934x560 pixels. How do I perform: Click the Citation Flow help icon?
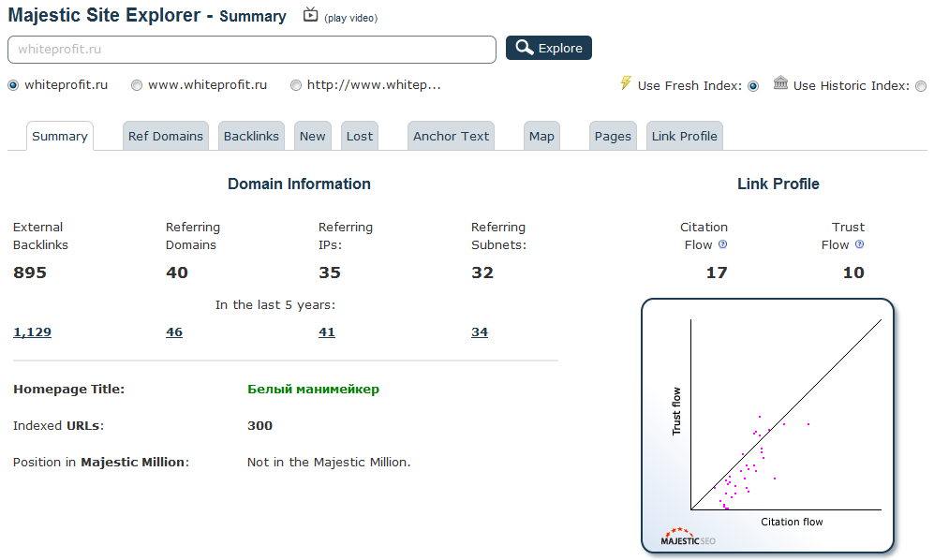[x=722, y=244]
